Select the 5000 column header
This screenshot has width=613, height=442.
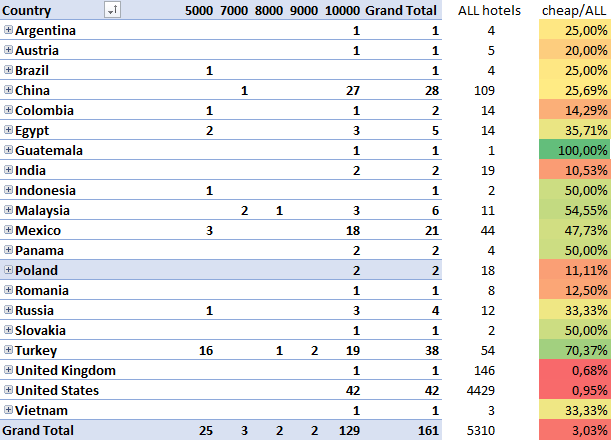pyautogui.click(x=199, y=10)
